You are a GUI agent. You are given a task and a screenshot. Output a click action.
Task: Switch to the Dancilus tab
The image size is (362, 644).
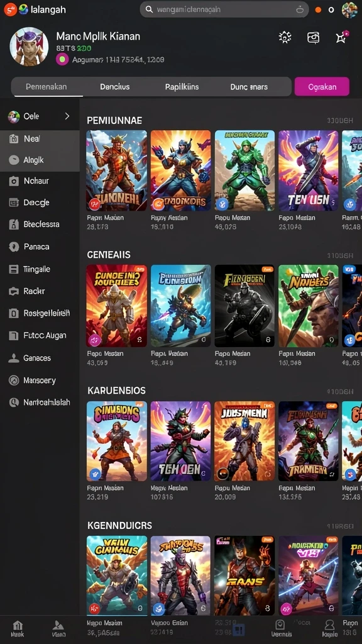(x=115, y=87)
